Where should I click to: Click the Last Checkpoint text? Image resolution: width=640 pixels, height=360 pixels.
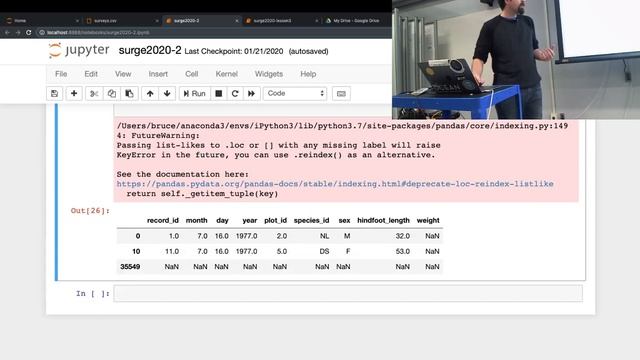click(x=233, y=51)
